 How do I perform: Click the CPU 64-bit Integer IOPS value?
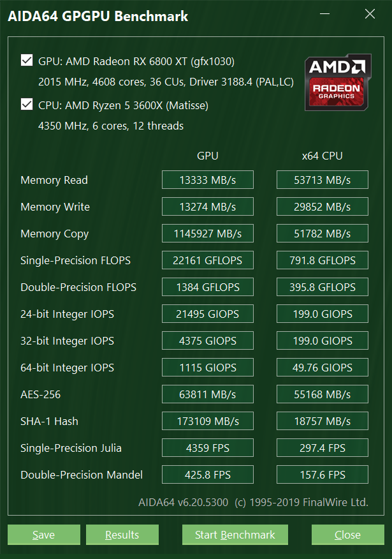coord(323,368)
